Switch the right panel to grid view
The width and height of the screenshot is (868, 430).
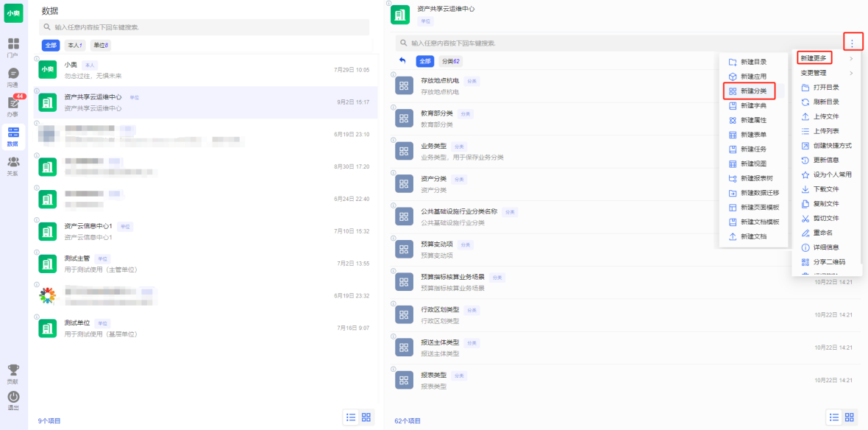850,417
